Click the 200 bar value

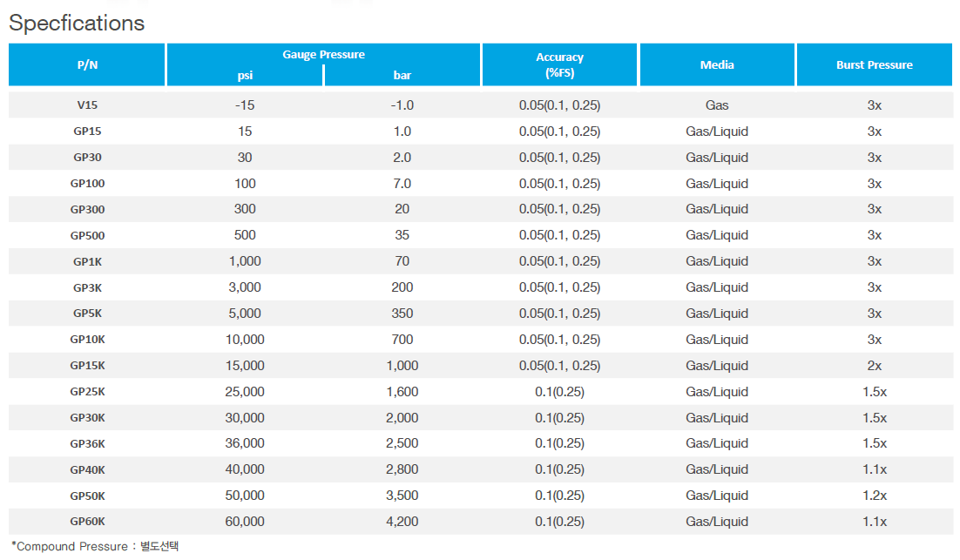click(402, 287)
